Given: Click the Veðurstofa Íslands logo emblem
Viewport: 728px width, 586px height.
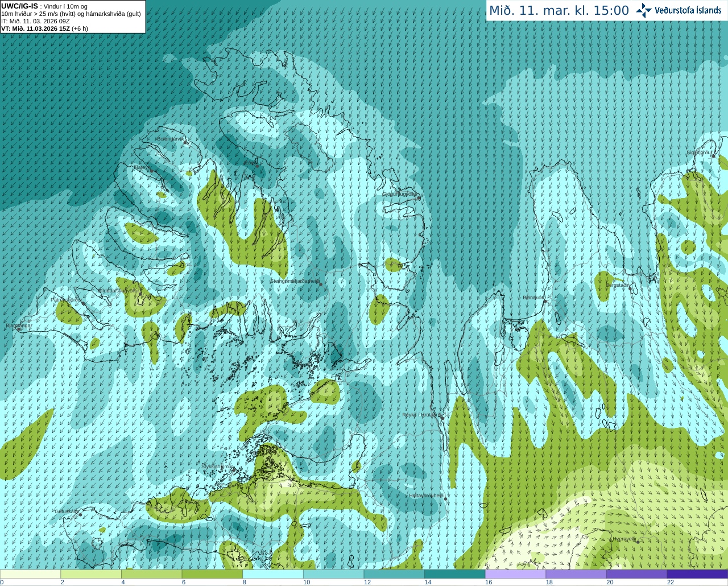Looking at the screenshot, I should coord(644,10).
